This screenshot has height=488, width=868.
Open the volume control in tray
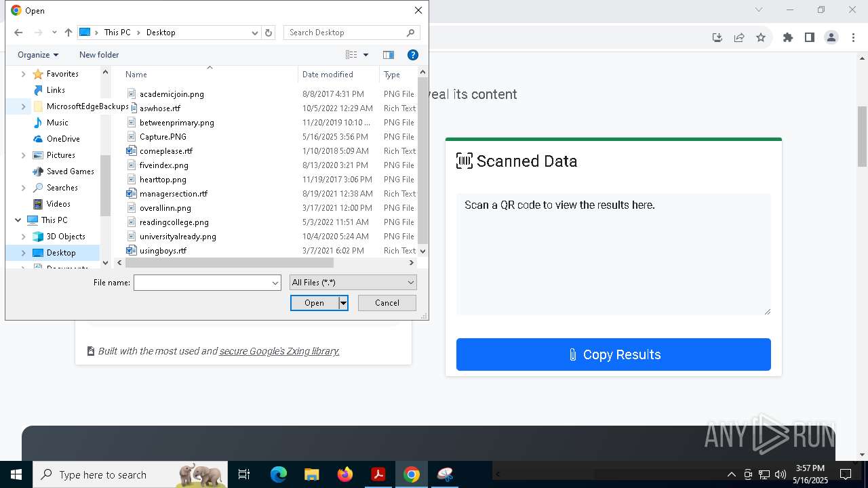point(781,474)
